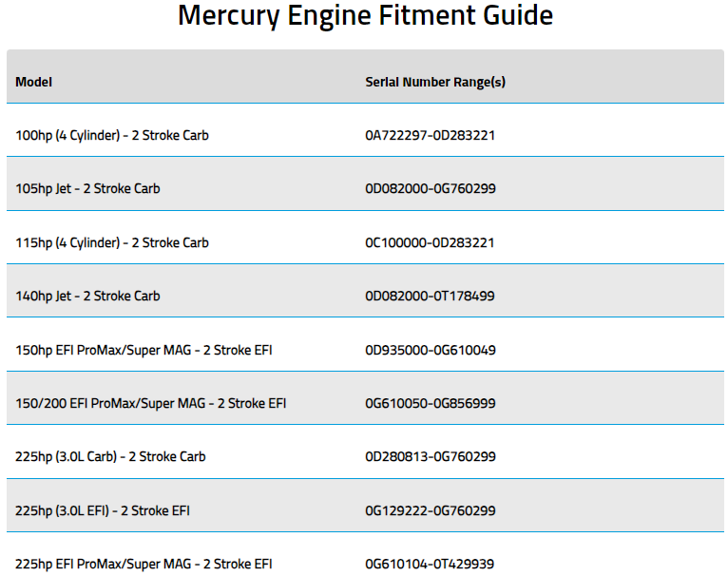Click serial range 0G610050-0G856999
The height and width of the screenshot is (576, 728).
tap(431, 403)
